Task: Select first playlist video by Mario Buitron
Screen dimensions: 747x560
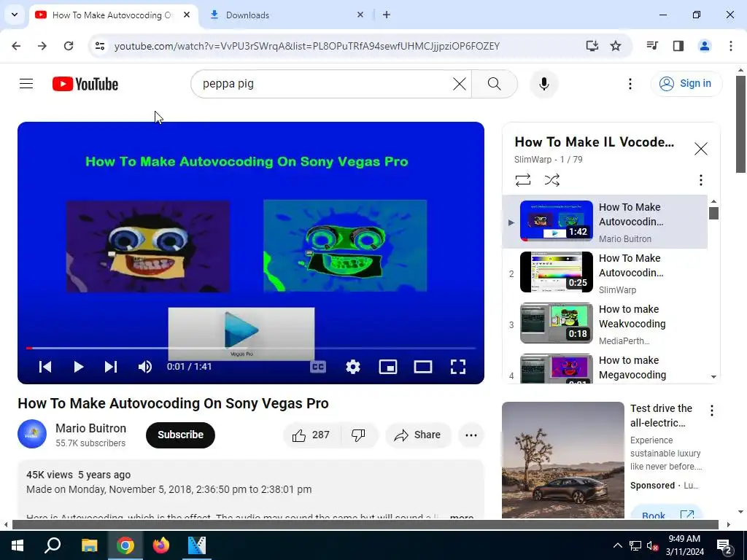Action: click(x=605, y=222)
